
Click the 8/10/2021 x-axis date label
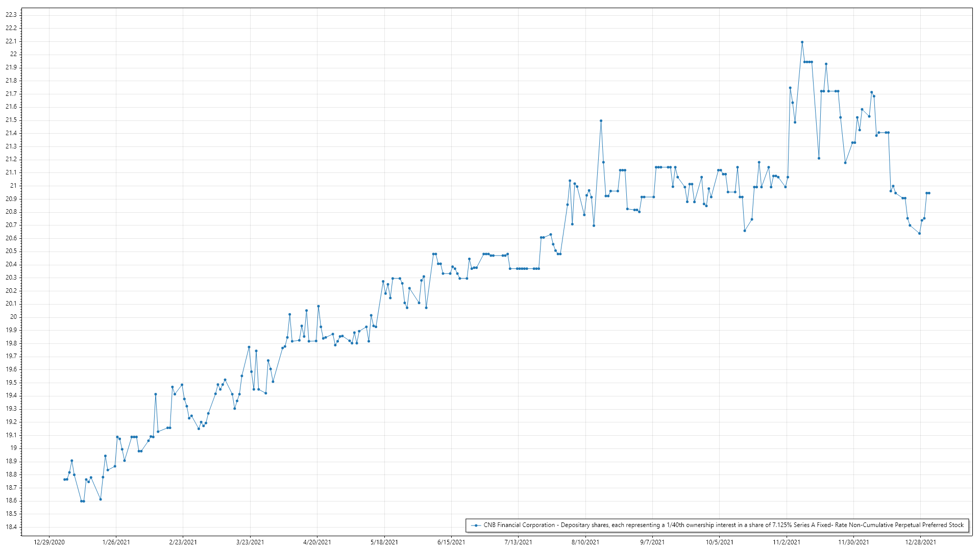[585, 542]
